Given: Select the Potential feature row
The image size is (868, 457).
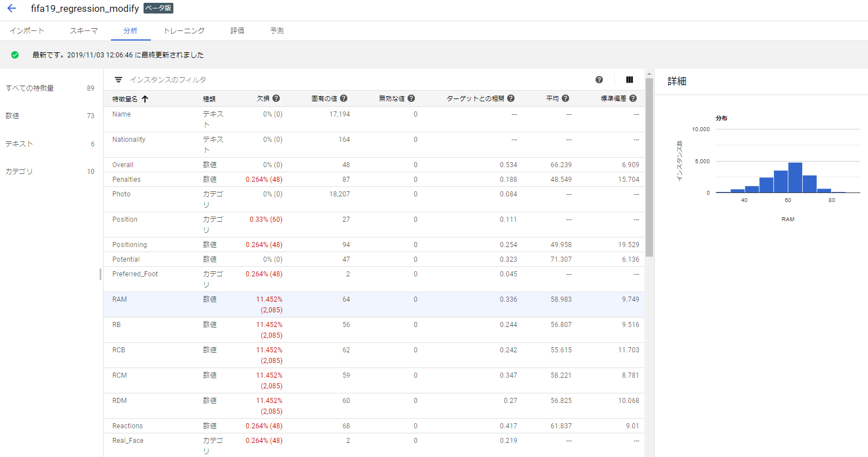Looking at the screenshot, I should 374,259.
